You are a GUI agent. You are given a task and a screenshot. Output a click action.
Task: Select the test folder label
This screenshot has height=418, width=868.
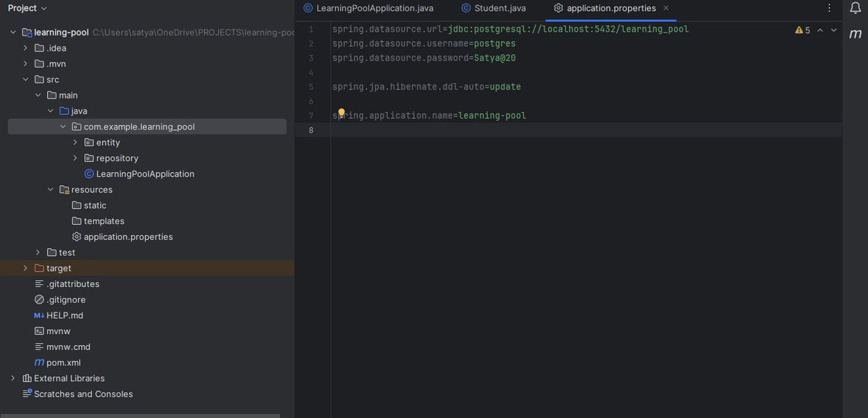point(67,252)
